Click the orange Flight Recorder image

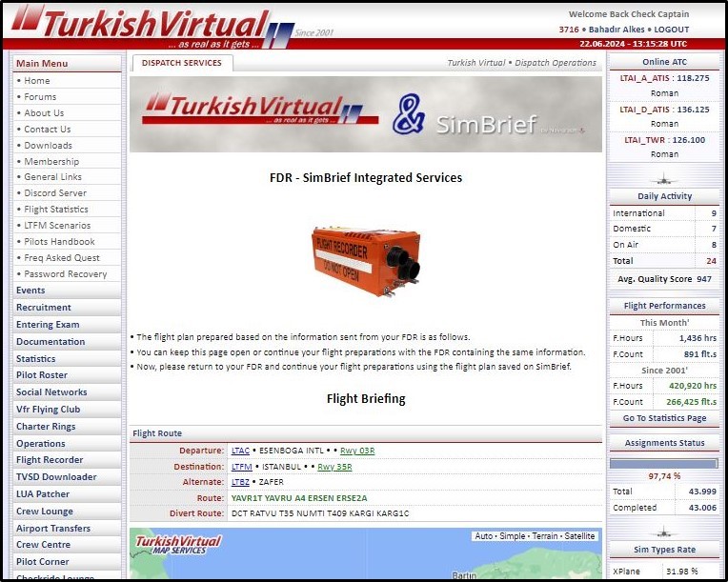[x=366, y=260]
